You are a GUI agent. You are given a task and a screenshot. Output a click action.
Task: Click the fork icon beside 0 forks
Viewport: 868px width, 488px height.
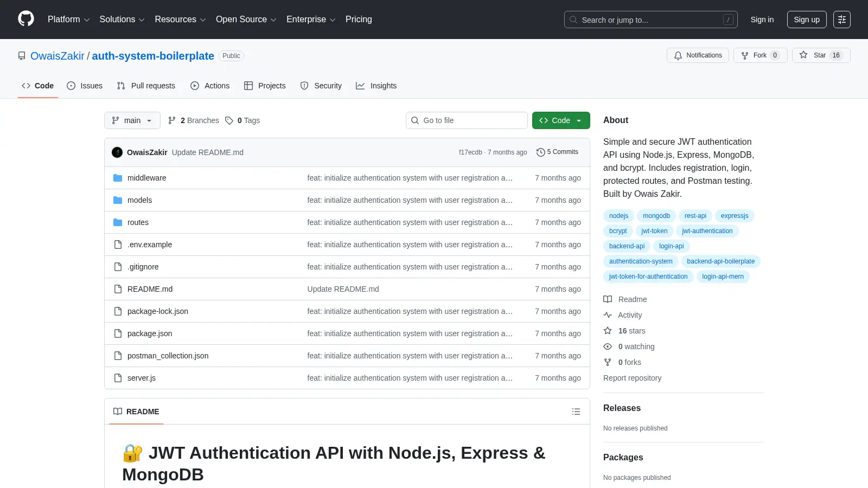[608, 362]
